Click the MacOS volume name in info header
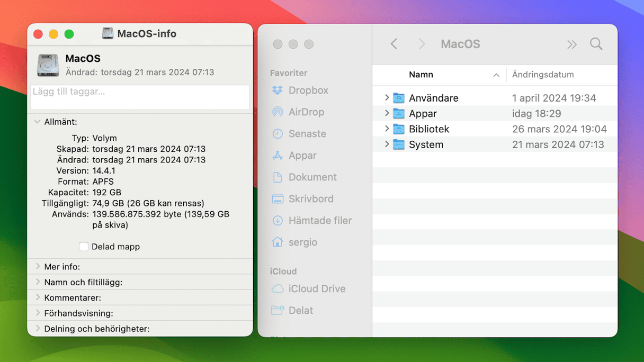Screen dimensions: 644x362 [83, 59]
